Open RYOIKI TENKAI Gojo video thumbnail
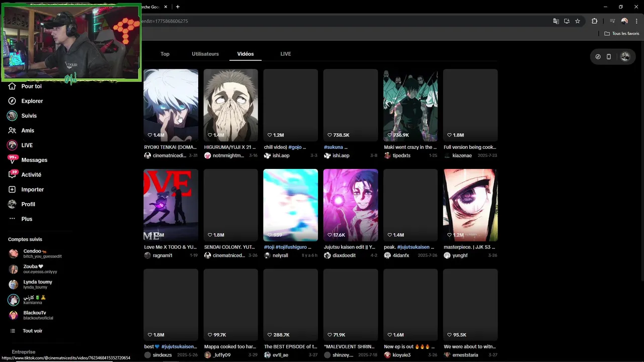Screen dimensions: 644x362 171,105
